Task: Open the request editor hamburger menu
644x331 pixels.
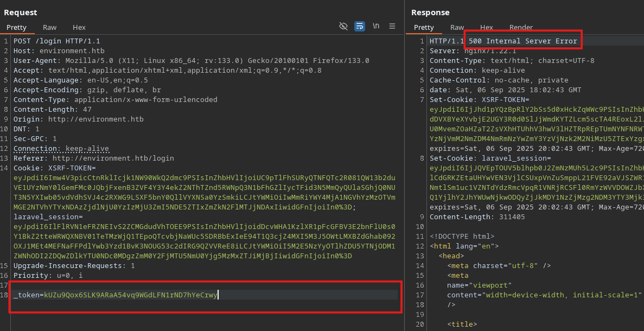Action: [392, 26]
